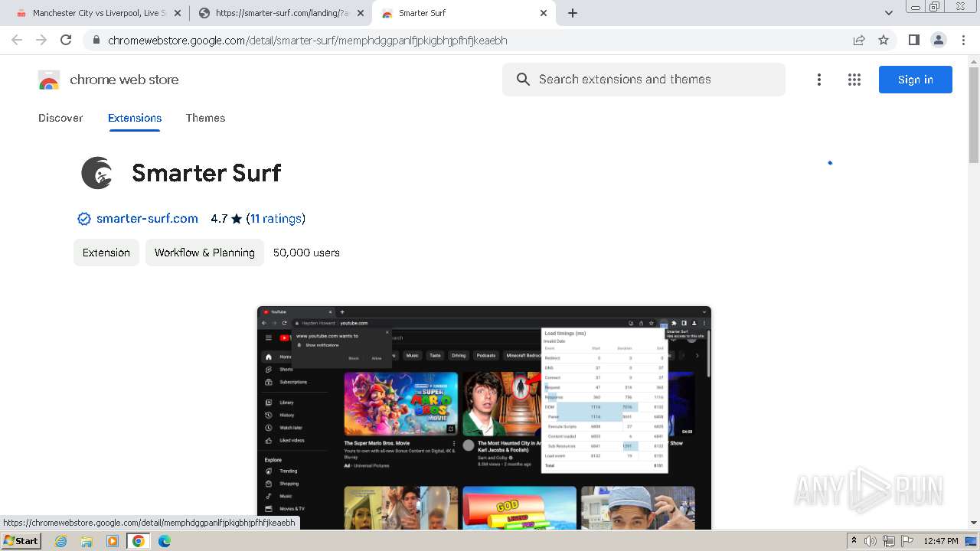This screenshot has width=980, height=551.
Task: Click the search magnifier icon
Action: click(x=523, y=80)
